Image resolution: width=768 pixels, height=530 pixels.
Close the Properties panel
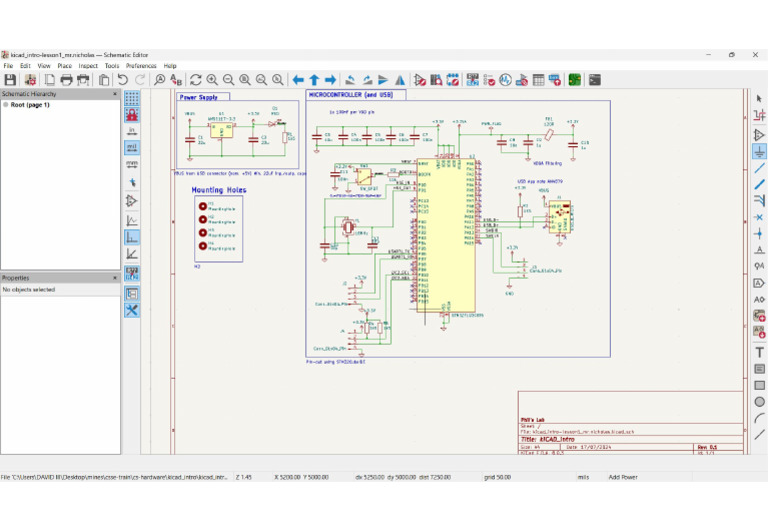[115, 278]
